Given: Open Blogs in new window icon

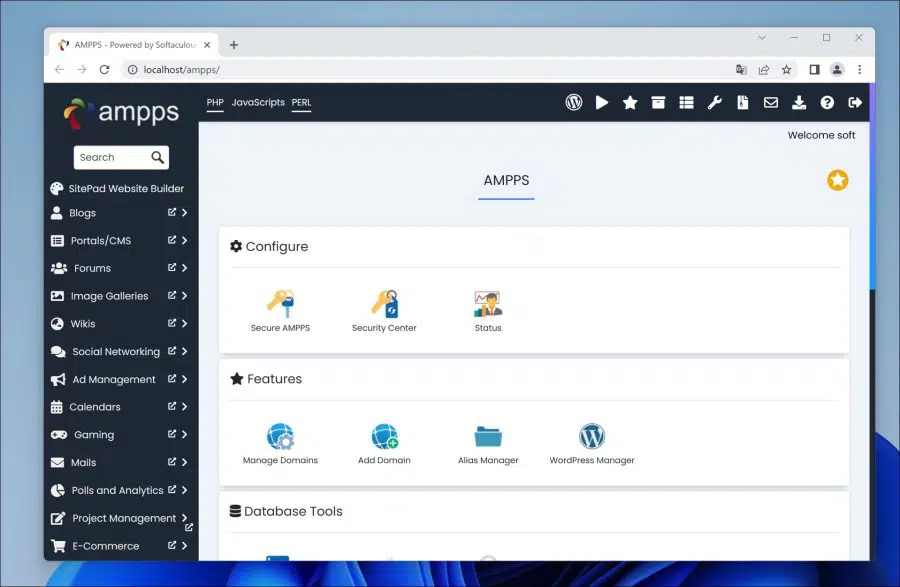Looking at the screenshot, I should pos(172,212).
